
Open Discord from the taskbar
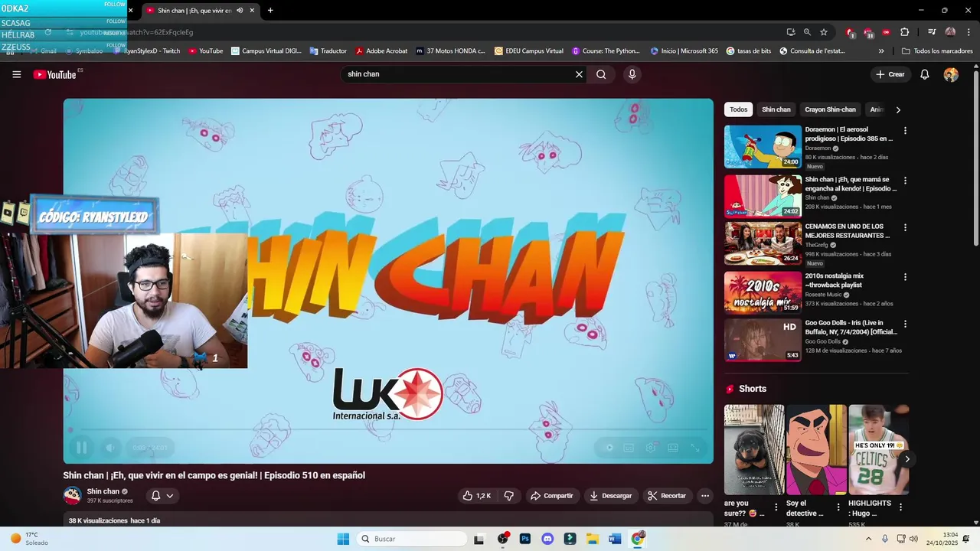(547, 539)
